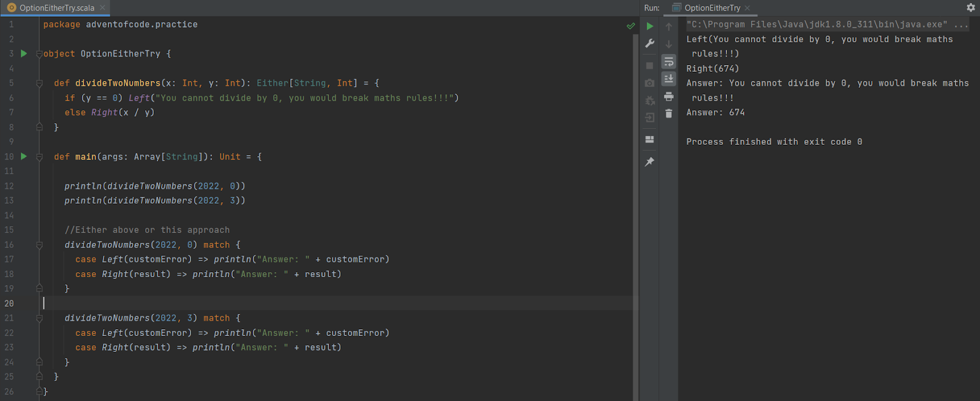Close the OptionEitherTry.scala editor tab

102,8
